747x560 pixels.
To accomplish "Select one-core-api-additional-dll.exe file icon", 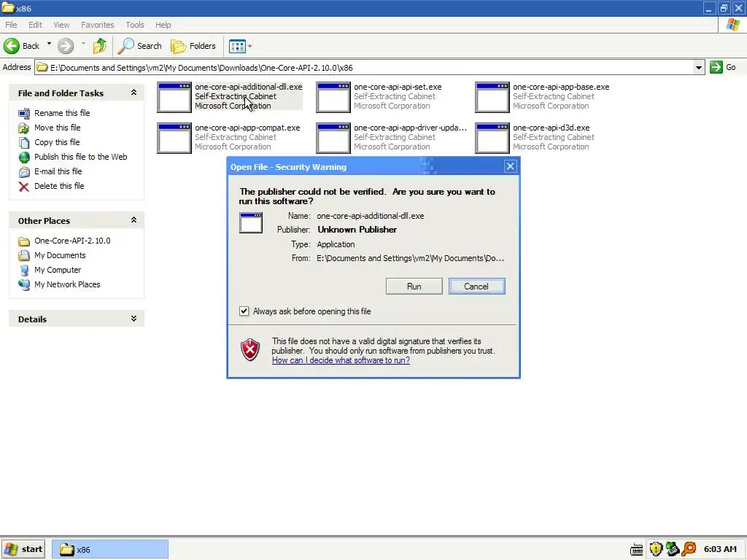I will point(174,97).
